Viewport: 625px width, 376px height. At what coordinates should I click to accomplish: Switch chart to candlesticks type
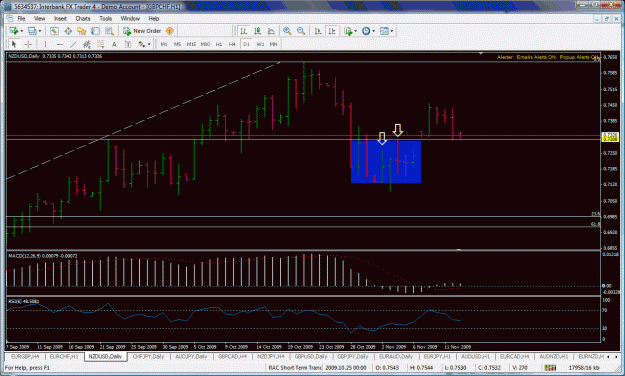point(257,31)
